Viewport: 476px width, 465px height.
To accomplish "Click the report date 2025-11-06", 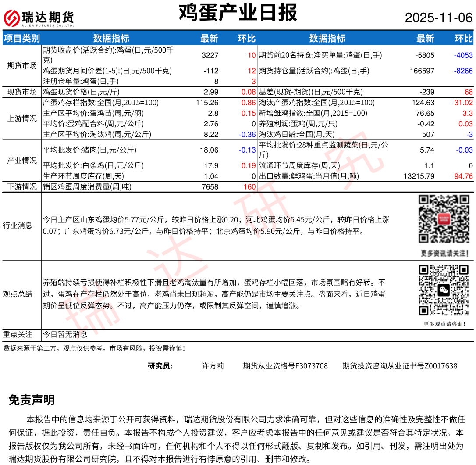I will pyautogui.click(x=438, y=18).
